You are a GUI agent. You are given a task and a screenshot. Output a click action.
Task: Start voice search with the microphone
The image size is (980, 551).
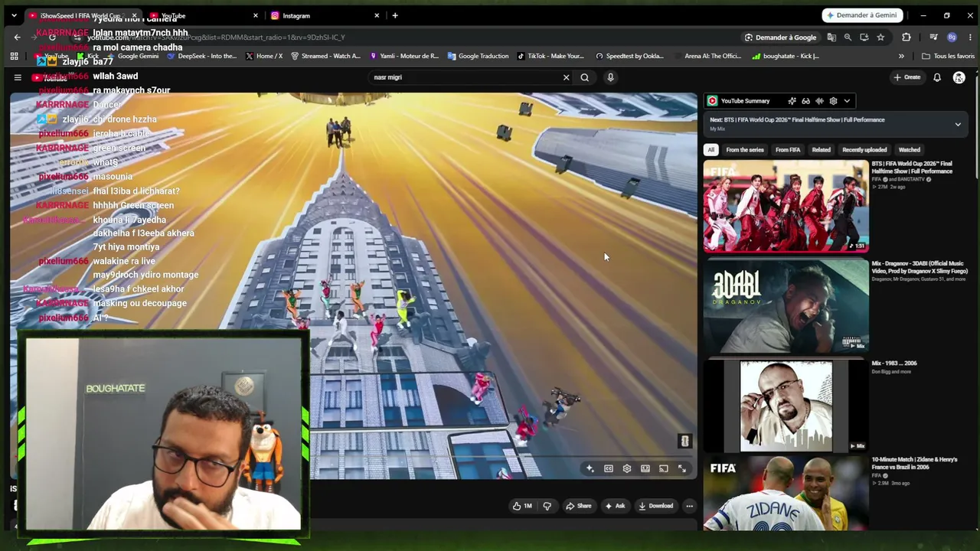click(x=610, y=77)
